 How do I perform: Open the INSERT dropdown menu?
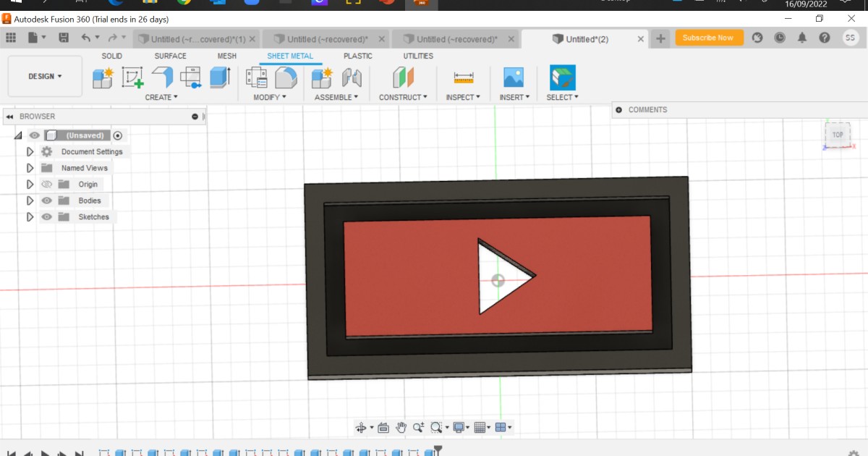click(x=514, y=97)
